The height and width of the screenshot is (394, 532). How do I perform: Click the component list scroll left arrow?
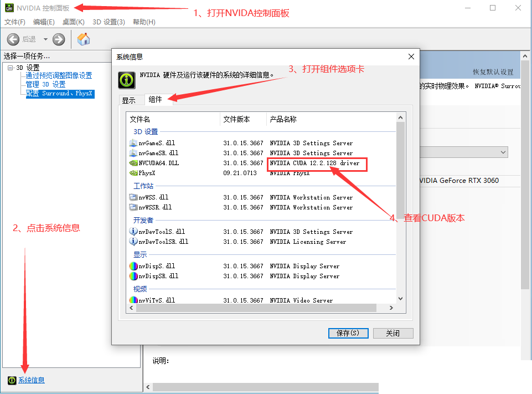pyautogui.click(x=131, y=308)
